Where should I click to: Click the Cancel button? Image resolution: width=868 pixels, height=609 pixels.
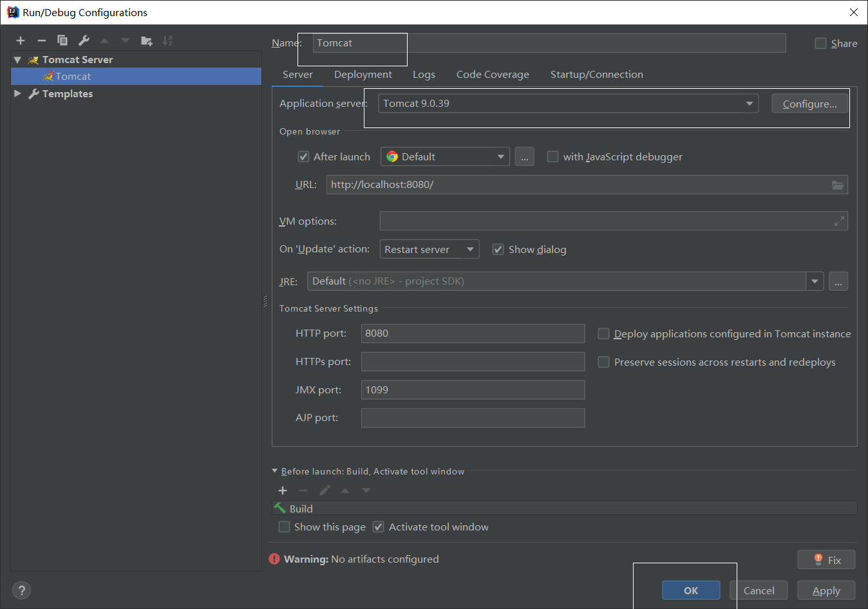point(759,590)
